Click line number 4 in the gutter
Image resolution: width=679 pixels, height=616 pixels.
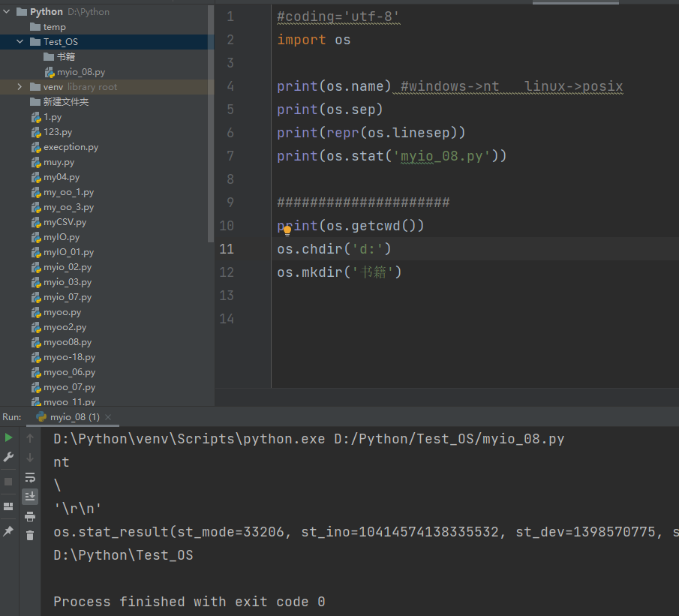(x=230, y=86)
